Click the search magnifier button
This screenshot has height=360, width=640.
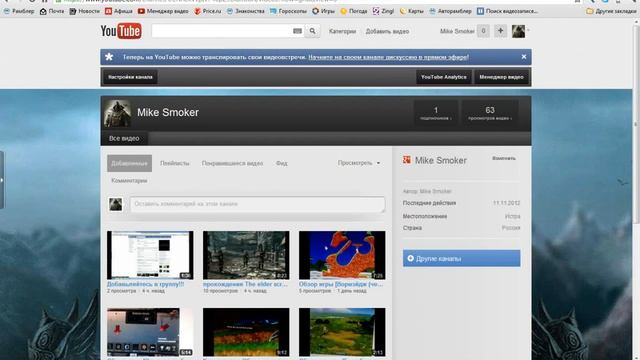click(312, 31)
